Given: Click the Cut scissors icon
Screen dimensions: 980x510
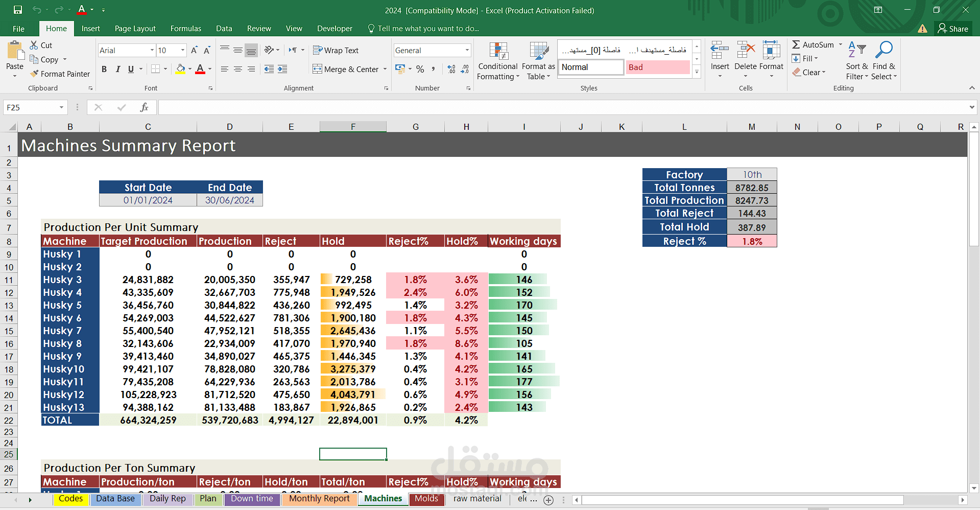Looking at the screenshot, I should coord(34,45).
